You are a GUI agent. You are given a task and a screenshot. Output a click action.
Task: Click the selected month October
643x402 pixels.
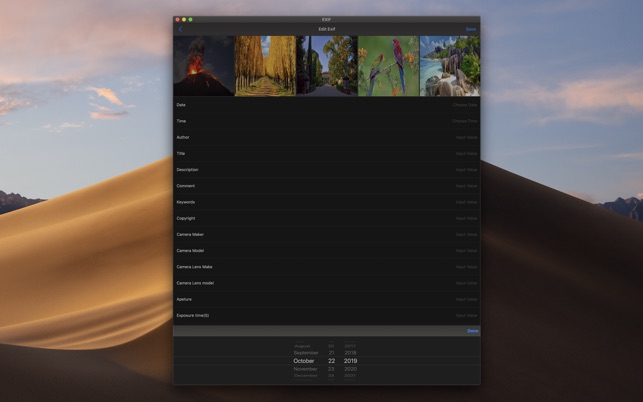(304, 361)
